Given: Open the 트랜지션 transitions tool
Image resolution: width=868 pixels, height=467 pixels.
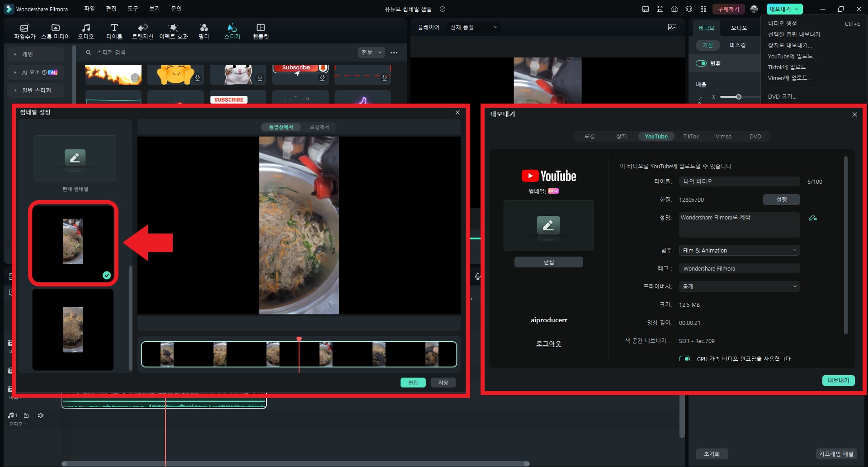Looking at the screenshot, I should click(143, 32).
